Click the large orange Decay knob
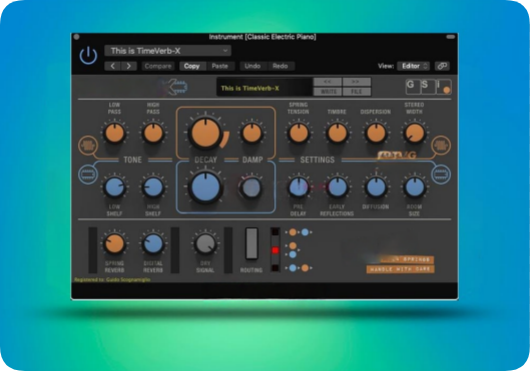Image resolution: width=530 pixels, height=371 pixels. coord(205,133)
